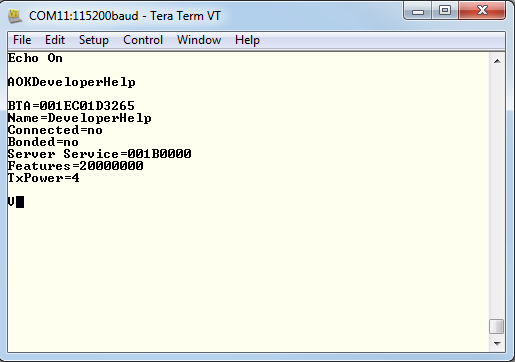Click the 'Server Service=001B0000' line
Screen dimensions: 515x362
99,154
